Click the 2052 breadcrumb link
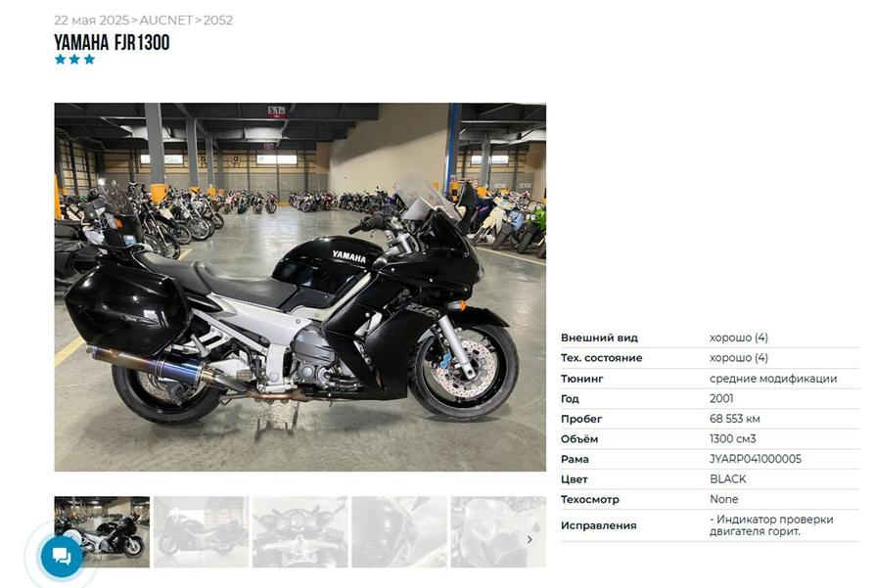The height and width of the screenshot is (588, 875). 218,21
